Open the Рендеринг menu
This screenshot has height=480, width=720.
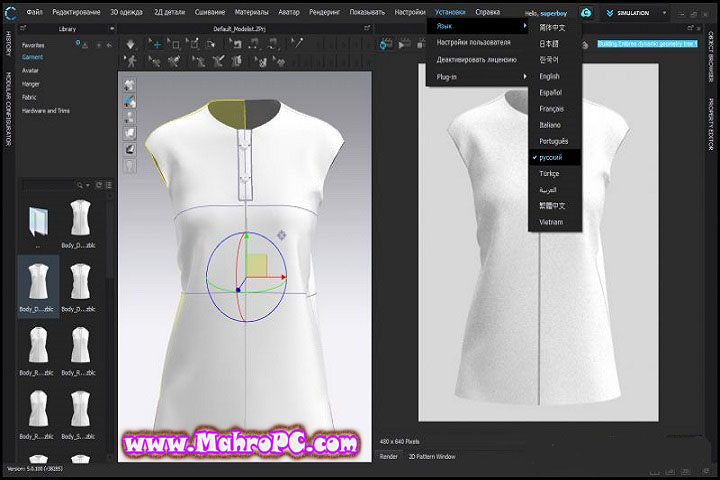tap(324, 12)
